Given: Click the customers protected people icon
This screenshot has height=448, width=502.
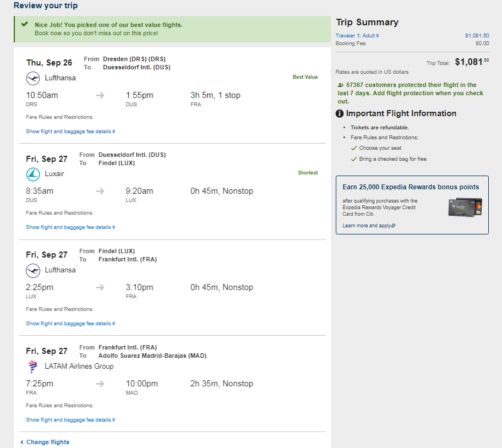Looking at the screenshot, I should coord(341,85).
